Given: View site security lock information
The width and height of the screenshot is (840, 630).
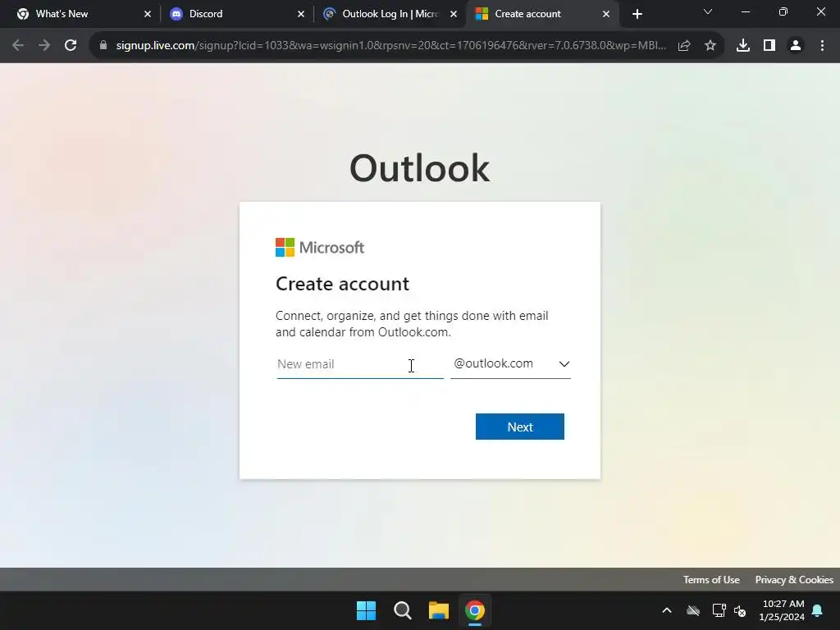Looking at the screenshot, I should coord(103,46).
